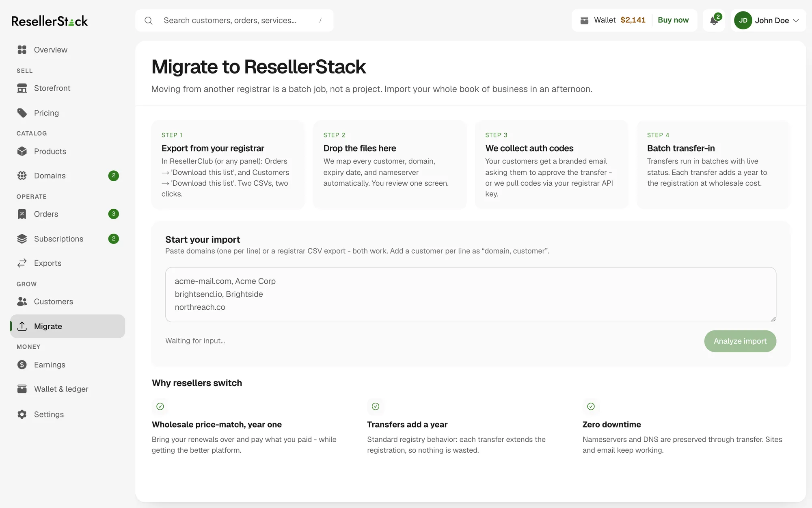
Task: Open Settings page
Action: pyautogui.click(x=67, y=414)
